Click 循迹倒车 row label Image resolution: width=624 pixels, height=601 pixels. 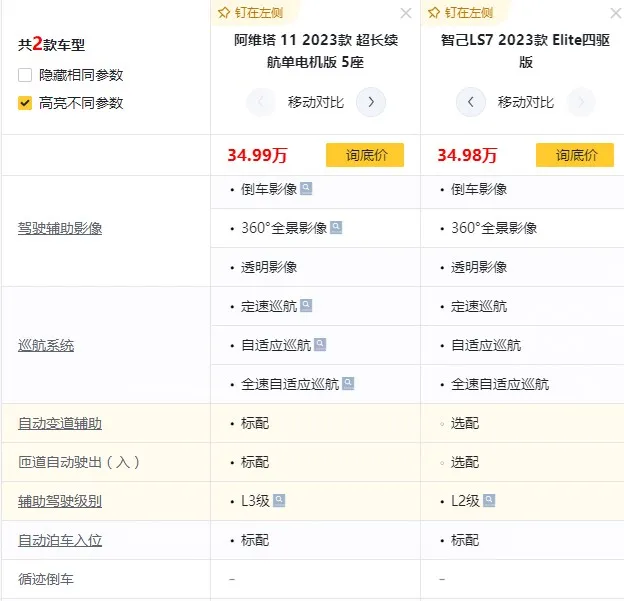46,579
